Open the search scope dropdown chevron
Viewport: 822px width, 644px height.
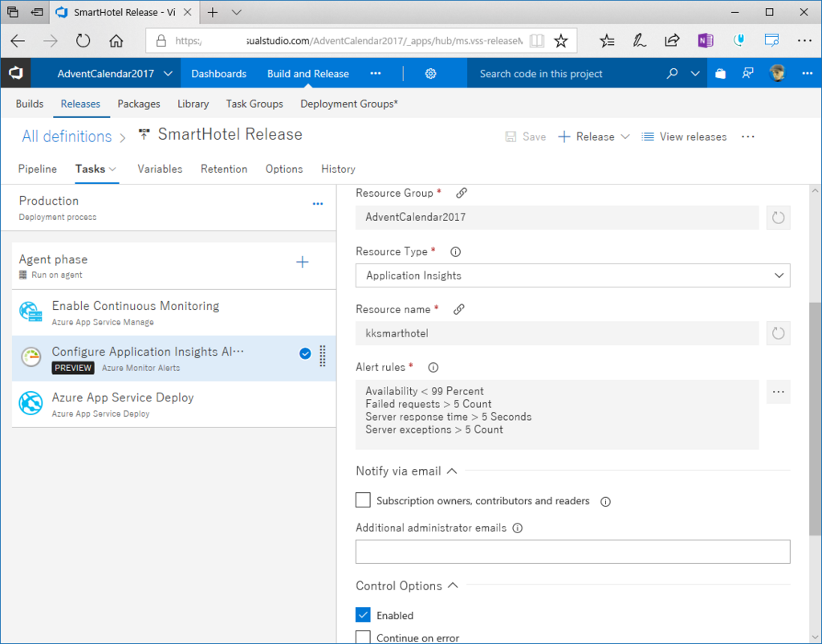695,73
